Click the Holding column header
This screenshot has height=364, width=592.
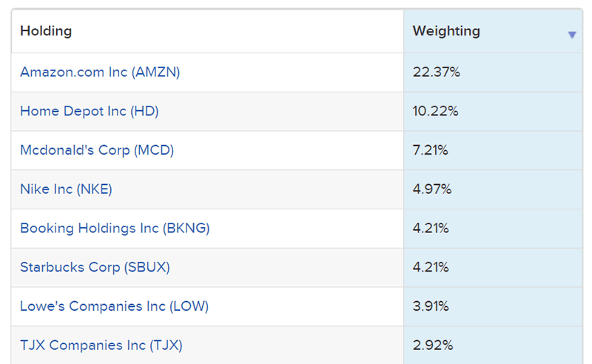tap(46, 31)
